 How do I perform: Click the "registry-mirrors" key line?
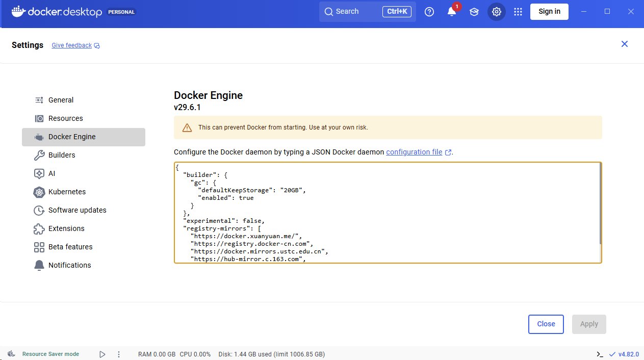click(x=222, y=228)
